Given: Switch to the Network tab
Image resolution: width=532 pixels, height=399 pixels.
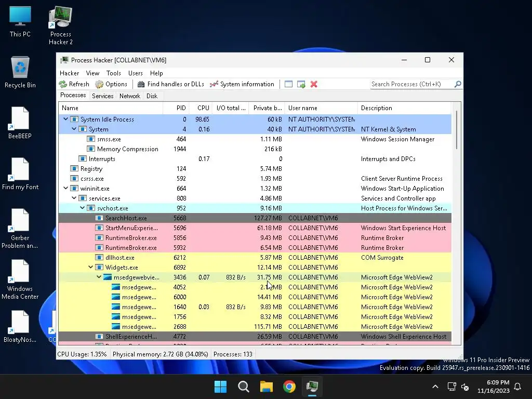Looking at the screenshot, I should [129, 96].
